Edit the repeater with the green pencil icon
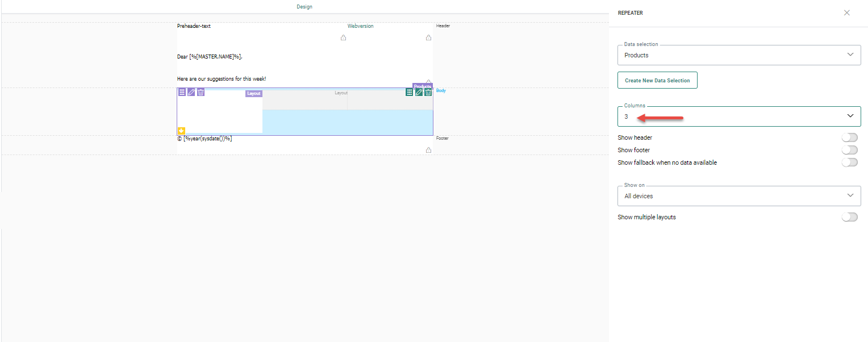Screen dimensions: 868x342 pos(419,92)
